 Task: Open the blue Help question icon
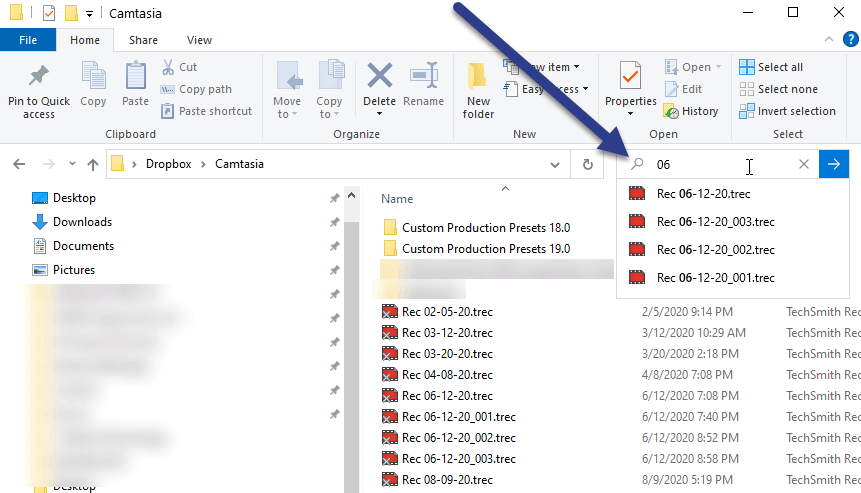(x=851, y=39)
